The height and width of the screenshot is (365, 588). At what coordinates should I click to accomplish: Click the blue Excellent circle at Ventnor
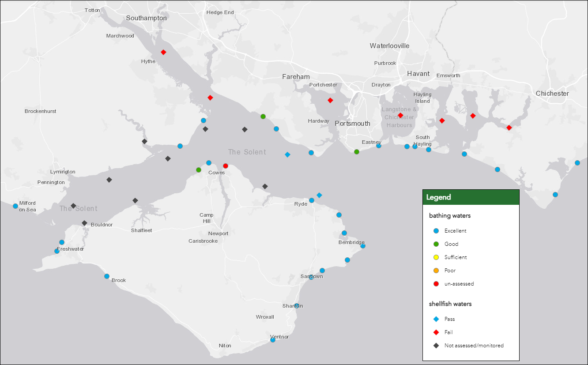(x=273, y=340)
